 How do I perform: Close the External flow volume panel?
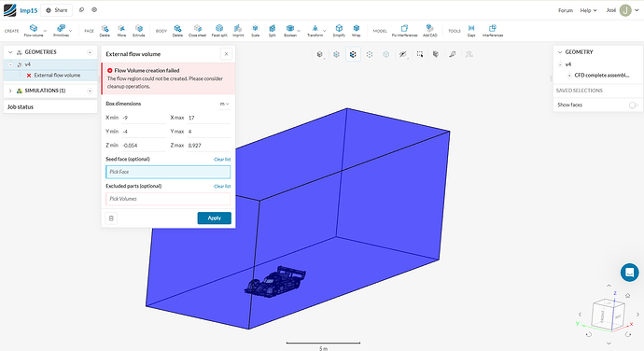point(226,54)
